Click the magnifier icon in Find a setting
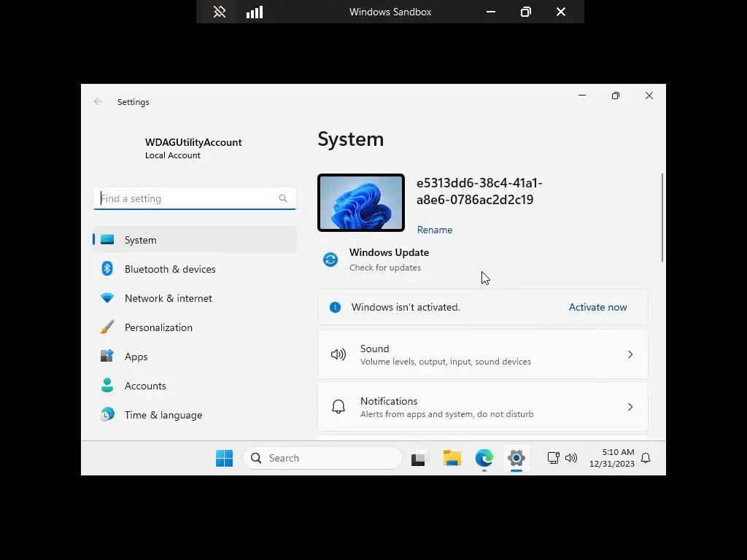Image resolution: width=747 pixels, height=560 pixels. pyautogui.click(x=283, y=198)
